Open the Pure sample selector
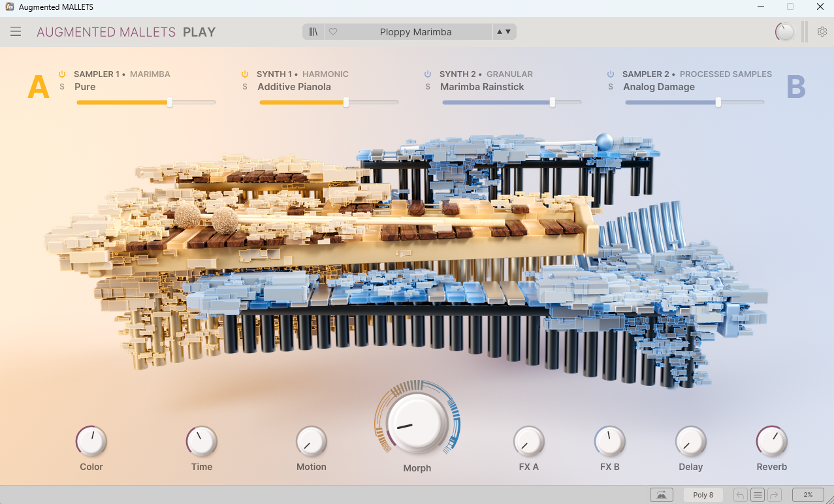The image size is (834, 504). 85,87
